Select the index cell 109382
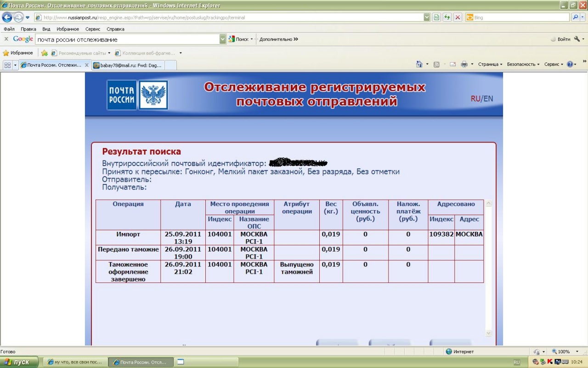The height and width of the screenshot is (368, 588). 441,237
